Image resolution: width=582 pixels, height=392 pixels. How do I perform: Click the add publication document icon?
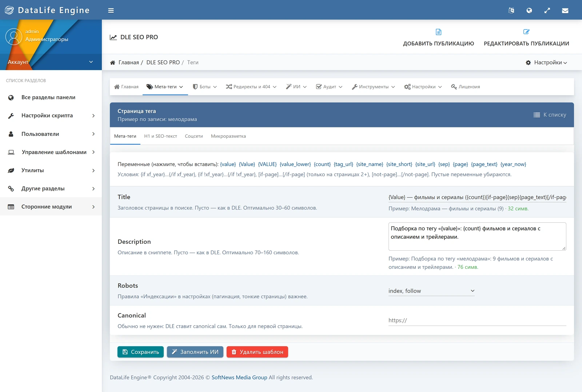(x=439, y=32)
